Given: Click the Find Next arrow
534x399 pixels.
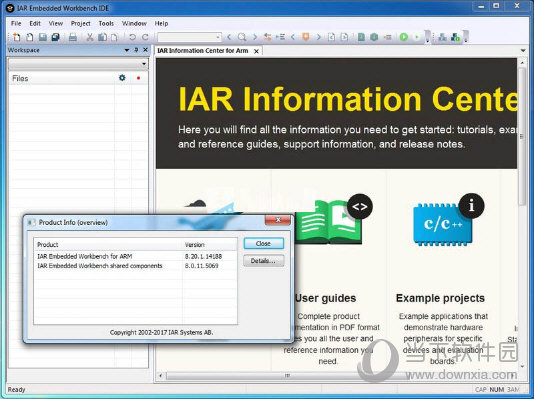Looking at the screenshot, I should (x=254, y=37).
